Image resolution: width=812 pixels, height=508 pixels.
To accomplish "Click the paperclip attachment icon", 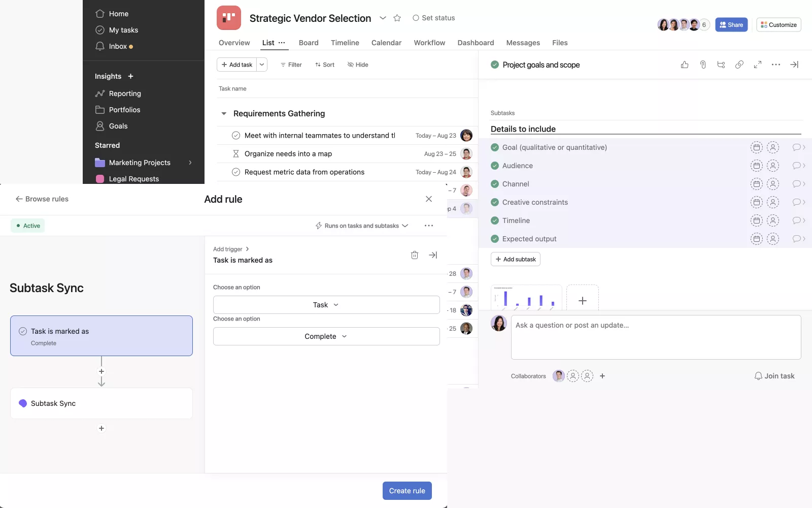I will point(703,65).
